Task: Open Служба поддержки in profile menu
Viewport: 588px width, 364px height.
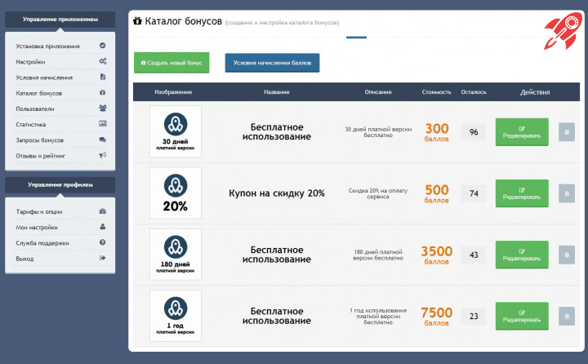Action: tap(42, 242)
